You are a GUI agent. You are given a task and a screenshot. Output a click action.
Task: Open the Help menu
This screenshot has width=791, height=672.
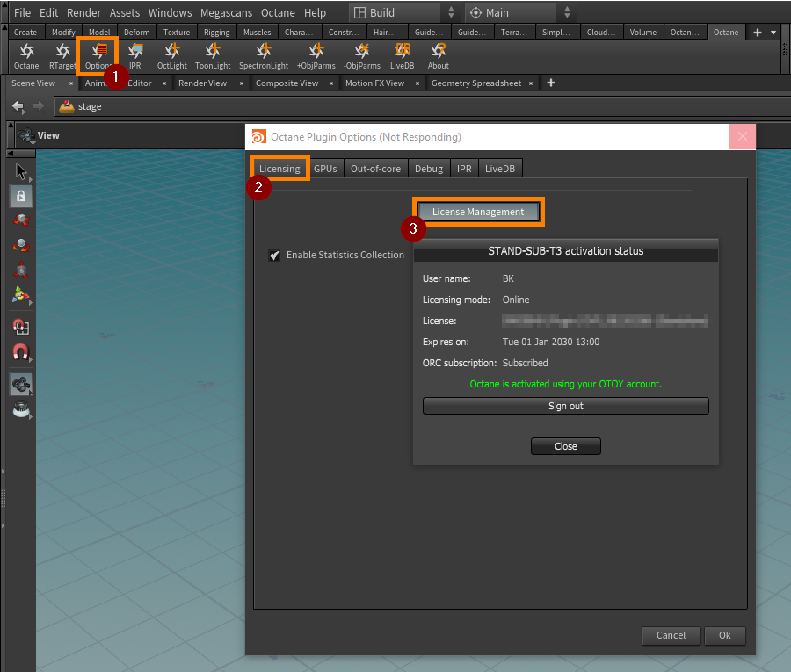point(315,12)
